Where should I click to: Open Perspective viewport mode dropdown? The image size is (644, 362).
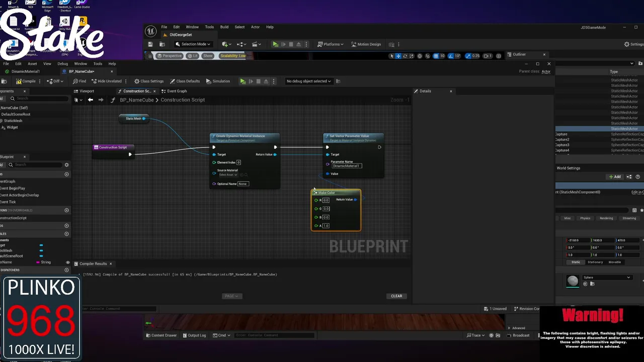(x=169, y=56)
